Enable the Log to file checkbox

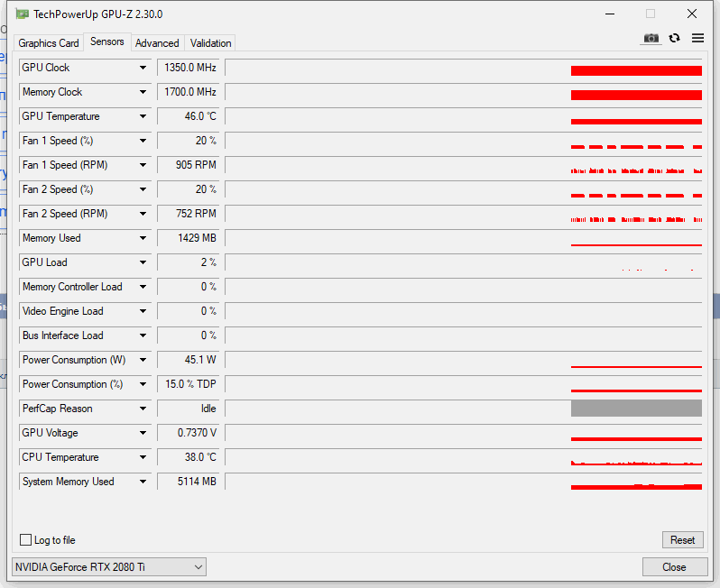25,540
